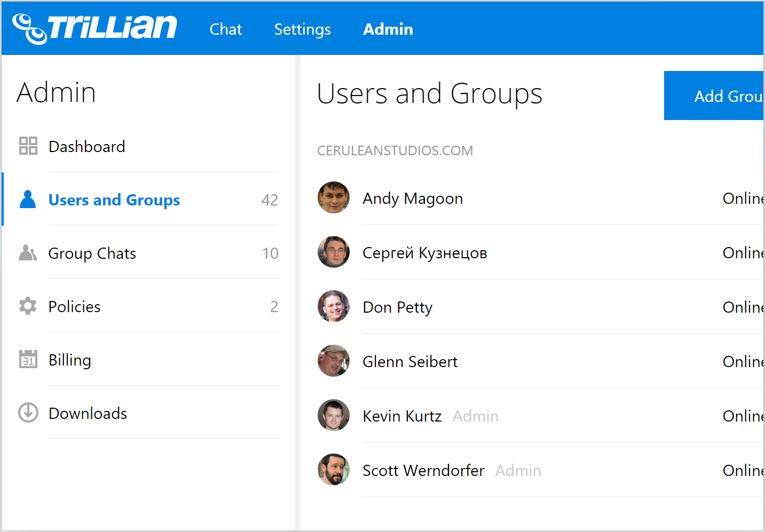Click the Admin label beside Kevin Kurtz
765x532 pixels.
476,416
